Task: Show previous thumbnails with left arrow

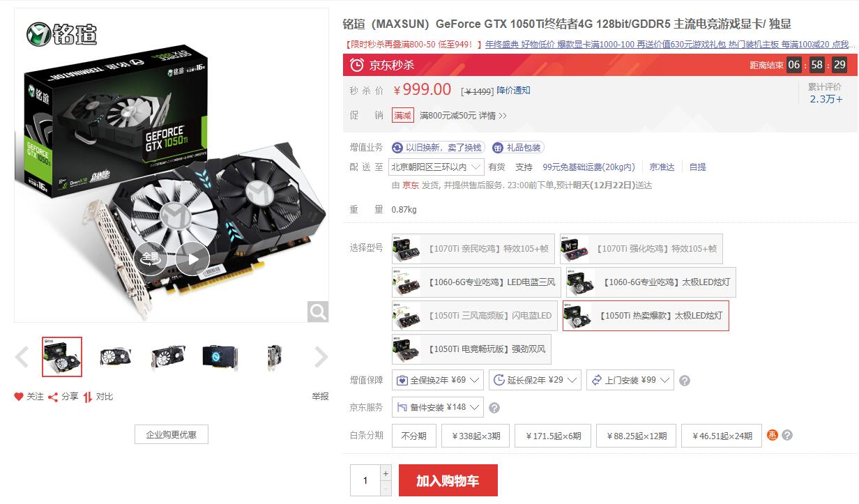Action: pyautogui.click(x=22, y=357)
